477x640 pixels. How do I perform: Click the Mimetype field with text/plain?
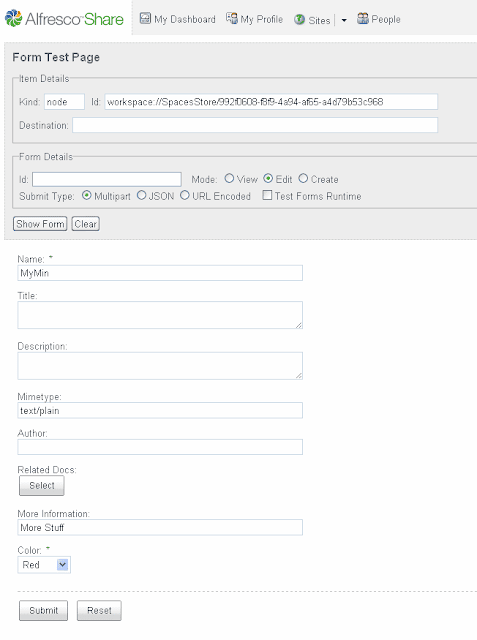point(160,410)
